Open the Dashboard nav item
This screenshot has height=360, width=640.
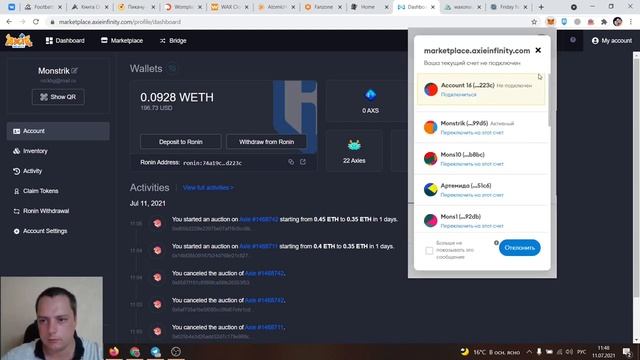(65, 40)
